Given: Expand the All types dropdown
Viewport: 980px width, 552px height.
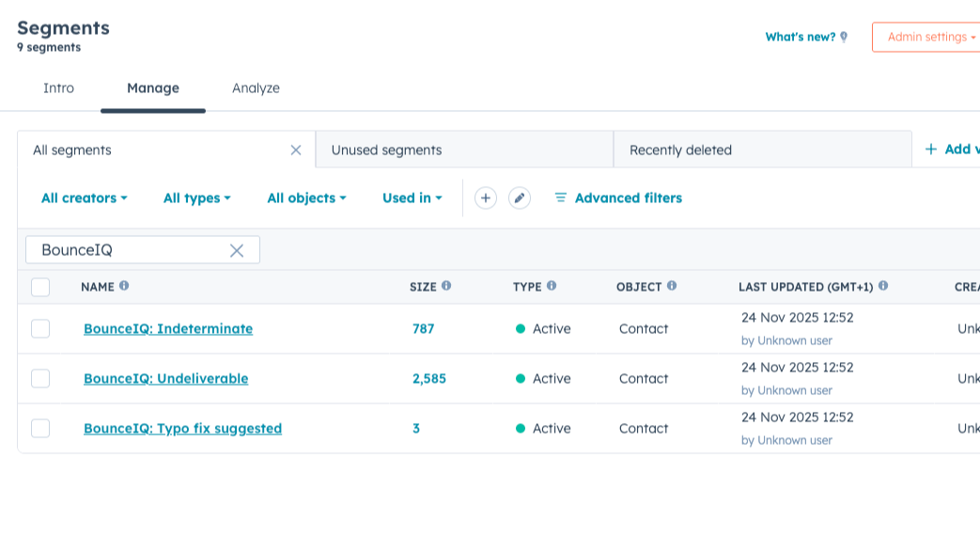Looking at the screenshot, I should pyautogui.click(x=197, y=198).
